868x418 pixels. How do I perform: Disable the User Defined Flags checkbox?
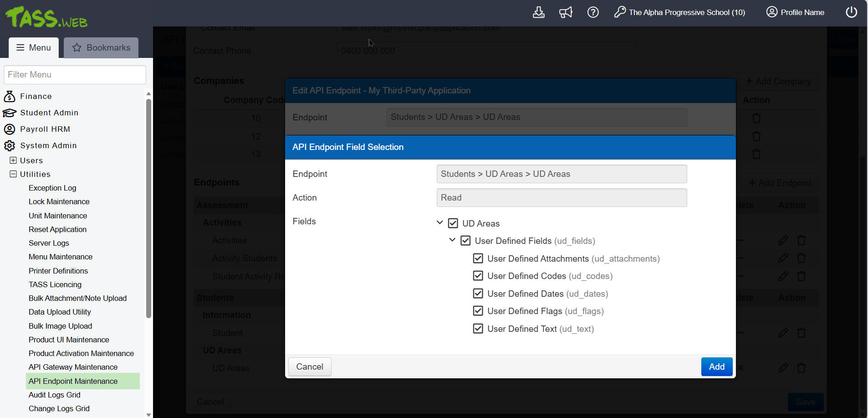coord(478,311)
